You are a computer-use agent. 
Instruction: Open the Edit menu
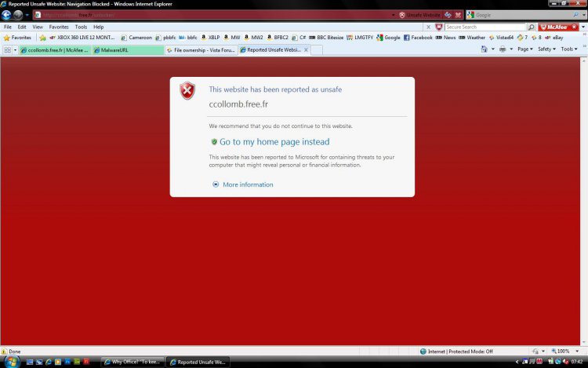pos(22,27)
